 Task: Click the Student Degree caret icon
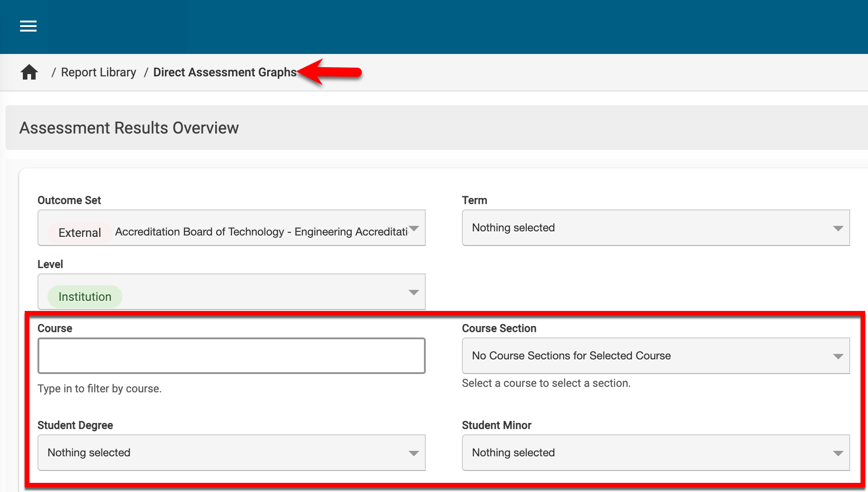(413, 453)
